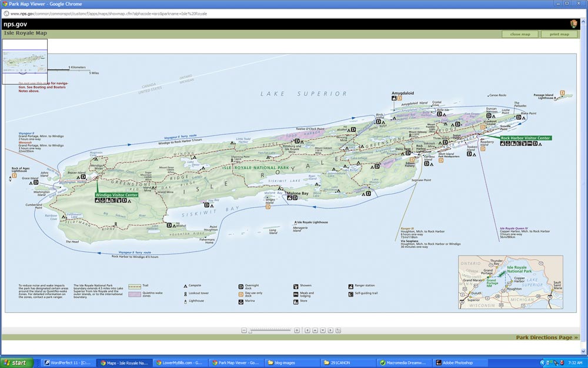Switch to WordPerfect 11 taskbar item
The image size is (588, 368).
click(x=68, y=363)
